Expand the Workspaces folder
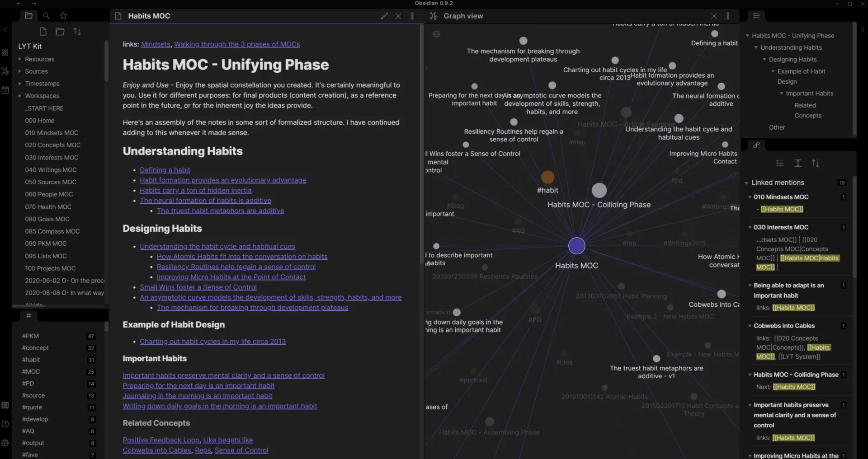The width and height of the screenshot is (868, 459). click(x=20, y=96)
